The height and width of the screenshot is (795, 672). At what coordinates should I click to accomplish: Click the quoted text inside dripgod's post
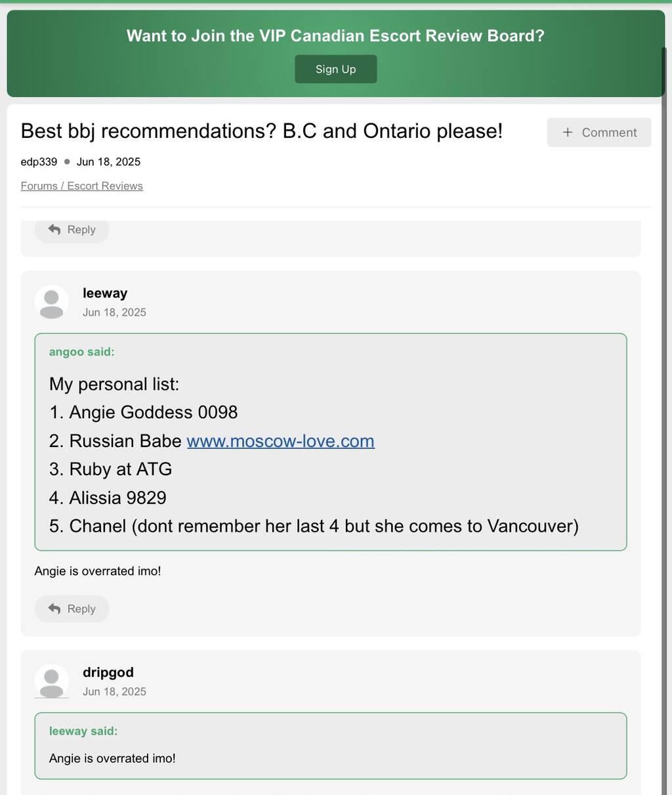[x=112, y=758]
